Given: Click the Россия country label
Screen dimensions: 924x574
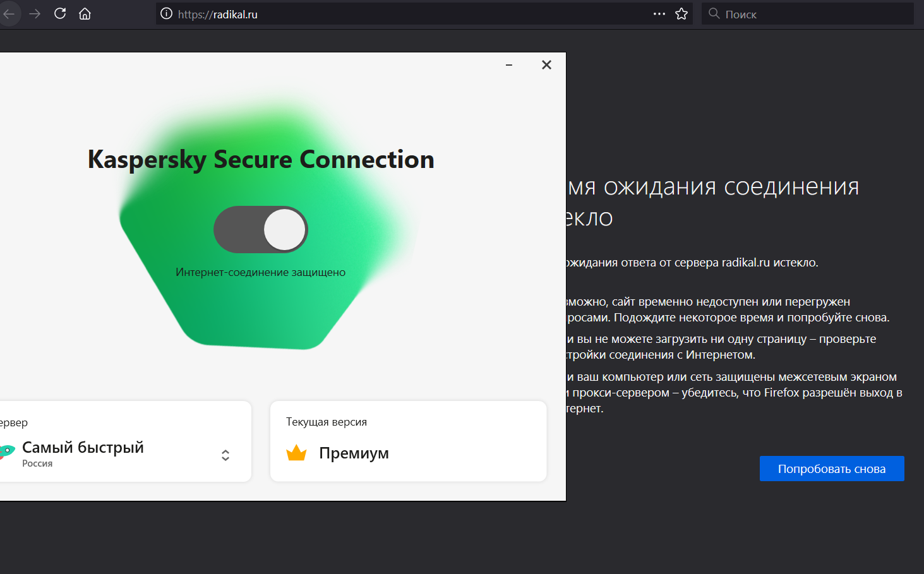Looking at the screenshot, I should [37, 463].
